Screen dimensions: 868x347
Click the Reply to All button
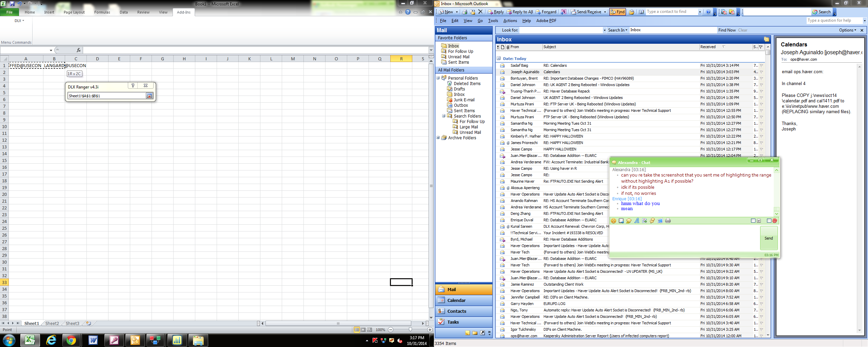click(519, 12)
